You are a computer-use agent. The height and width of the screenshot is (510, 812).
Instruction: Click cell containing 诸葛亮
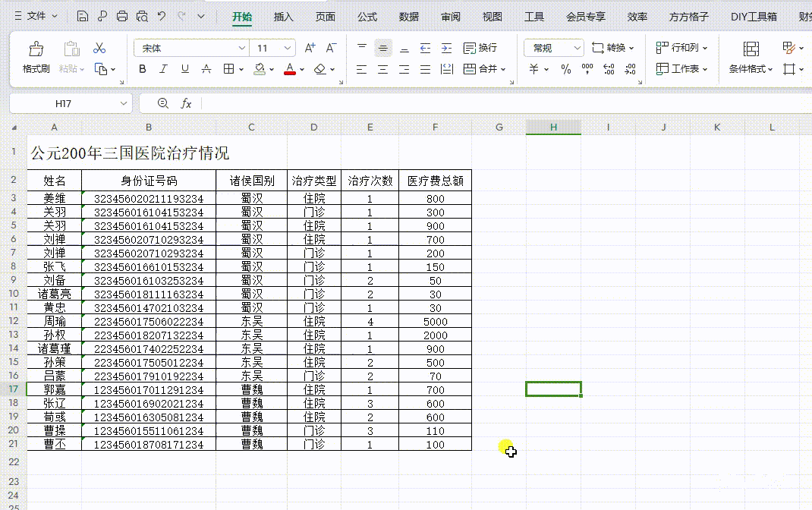click(x=55, y=294)
